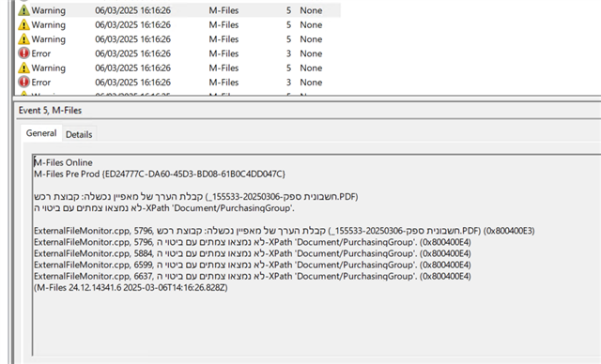The width and height of the screenshot is (601, 364).
Task: Open the Details tab
Action: tap(79, 134)
